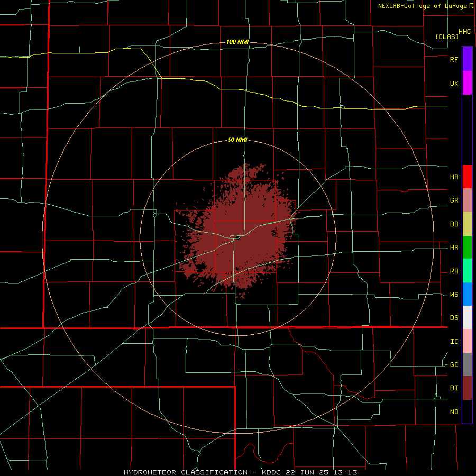Click the BI dark red swatch
Image resolution: width=476 pixels, height=476 pixels.
click(x=467, y=388)
